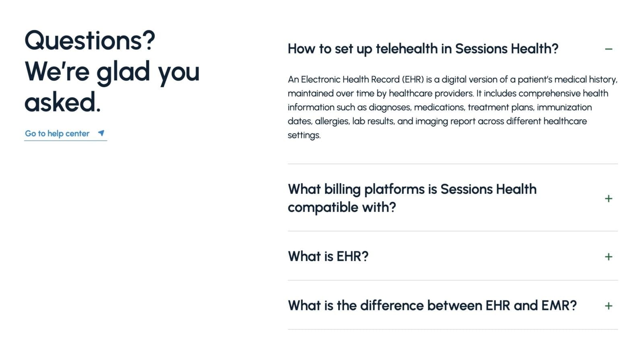
Task: Click the divider line below the EHR answer
Action: [452, 164]
